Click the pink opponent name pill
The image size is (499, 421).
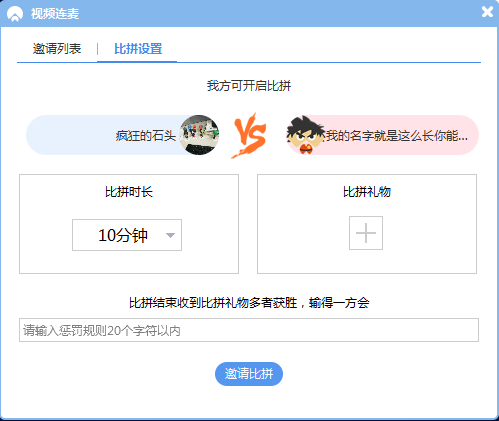(x=383, y=135)
